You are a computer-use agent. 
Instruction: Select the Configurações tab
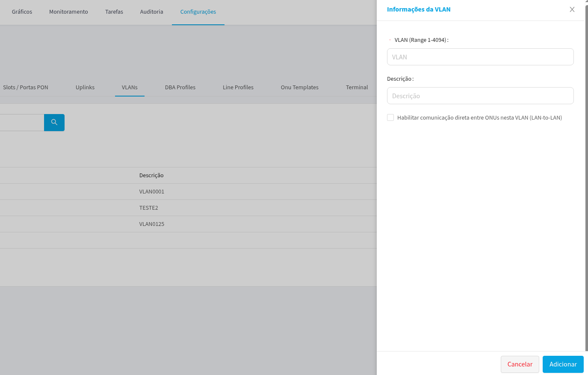[x=198, y=12]
